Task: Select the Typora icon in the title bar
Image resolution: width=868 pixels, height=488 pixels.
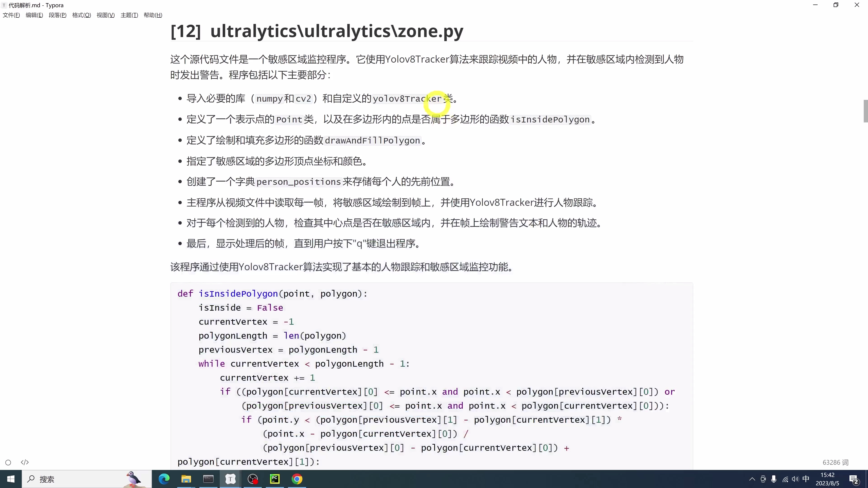Action: [4, 5]
